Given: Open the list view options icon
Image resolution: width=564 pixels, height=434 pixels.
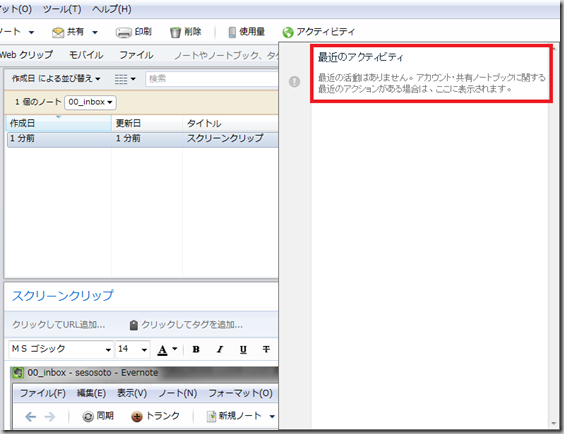Looking at the screenshot, I should [121, 79].
